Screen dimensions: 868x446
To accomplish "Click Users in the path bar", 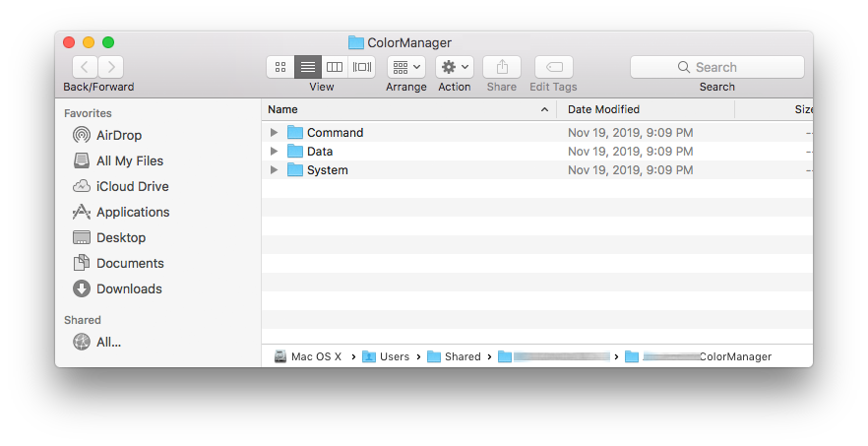I will pos(394,356).
